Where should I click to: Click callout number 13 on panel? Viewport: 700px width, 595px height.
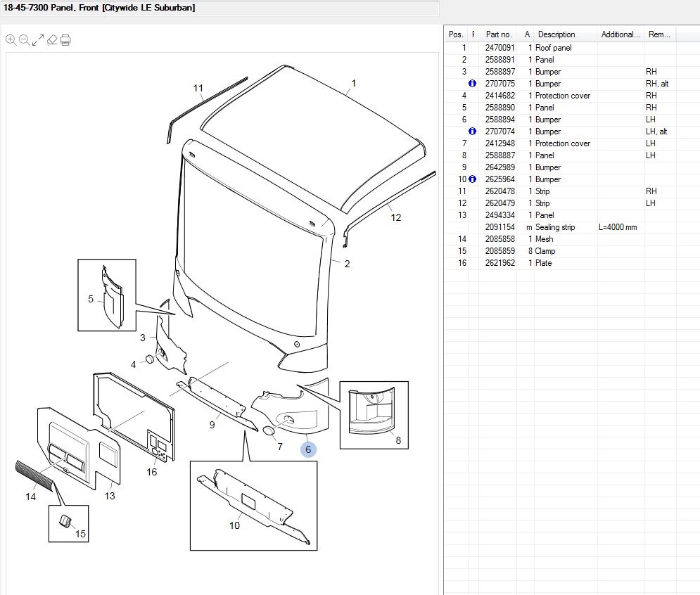(x=109, y=496)
